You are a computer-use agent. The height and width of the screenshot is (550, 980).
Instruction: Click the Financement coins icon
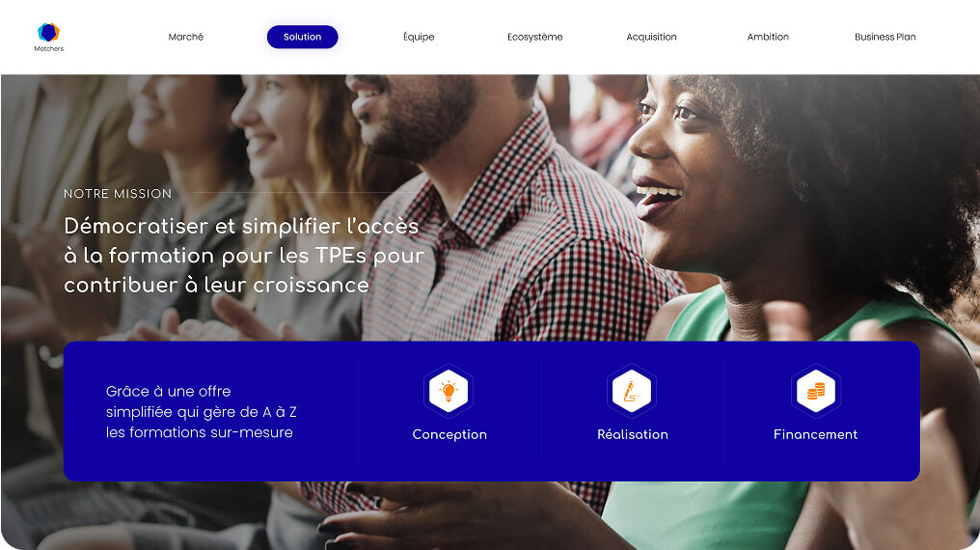click(x=816, y=391)
